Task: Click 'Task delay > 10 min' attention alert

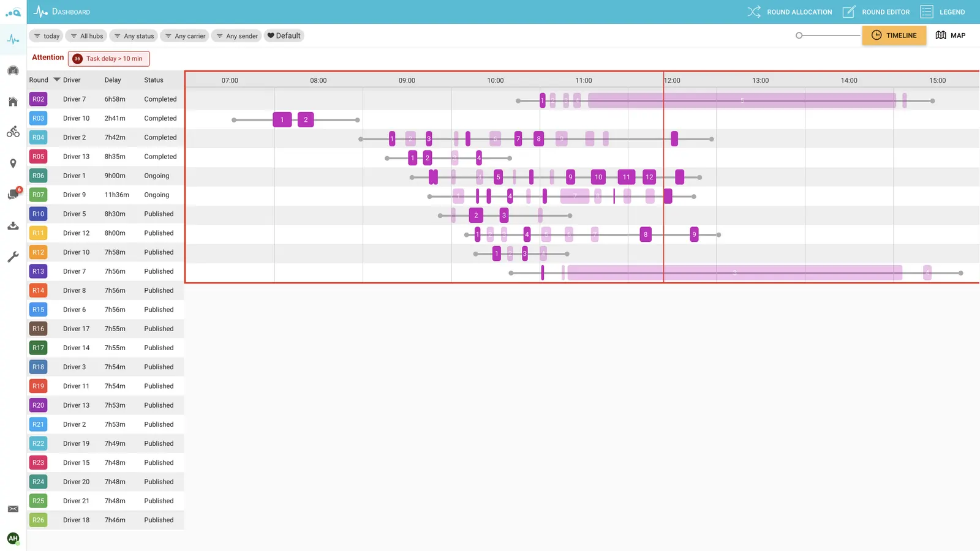Action: (108, 59)
